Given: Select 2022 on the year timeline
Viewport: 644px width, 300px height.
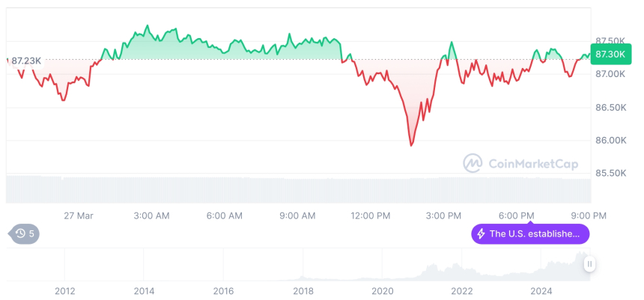Looking at the screenshot, I should tap(461, 291).
